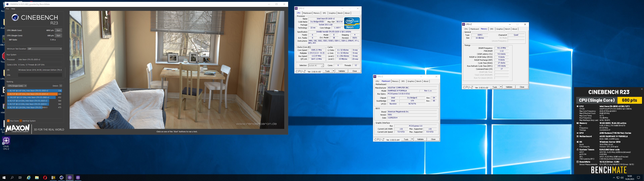Image resolution: width=644 pixels, height=181 pixels.
Task: Open the Socket #1 selection dropdown
Action: (x=316, y=66)
